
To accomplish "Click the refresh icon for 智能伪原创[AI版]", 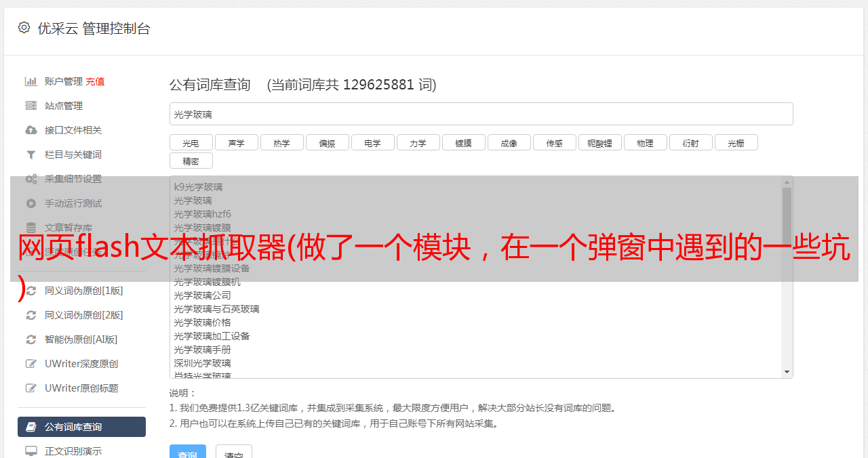I will click(x=31, y=339).
